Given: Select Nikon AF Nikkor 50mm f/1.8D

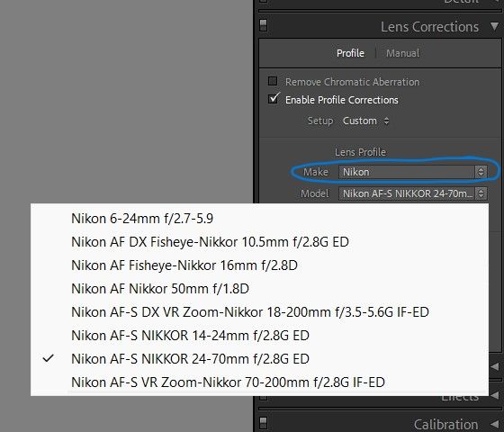Looking at the screenshot, I should click(260, 289).
